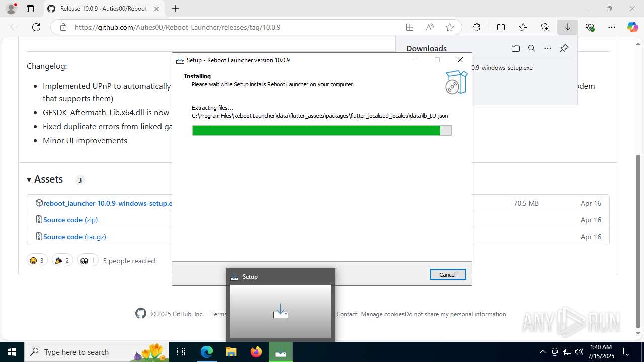644x362 pixels.
Task: Click the eyes reaction with 1
Action: pyautogui.click(x=88, y=260)
